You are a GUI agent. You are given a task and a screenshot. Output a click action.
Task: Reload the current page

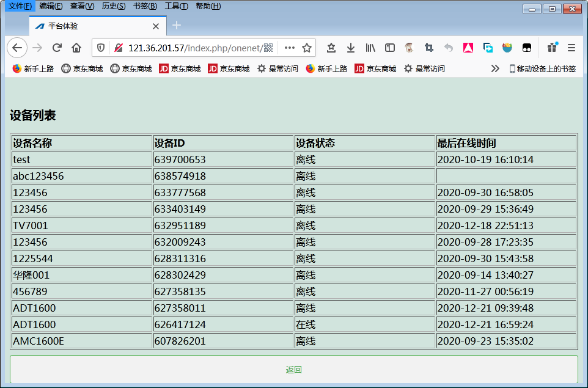tap(57, 48)
